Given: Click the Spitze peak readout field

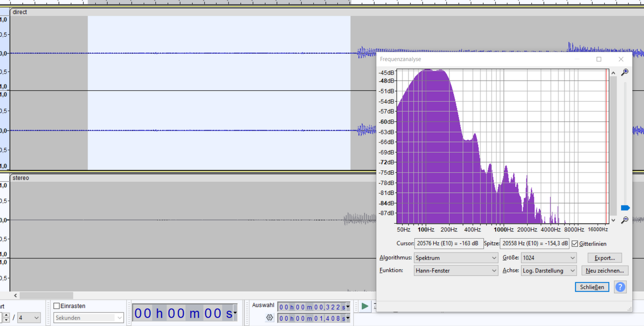Looking at the screenshot, I should (x=535, y=243).
